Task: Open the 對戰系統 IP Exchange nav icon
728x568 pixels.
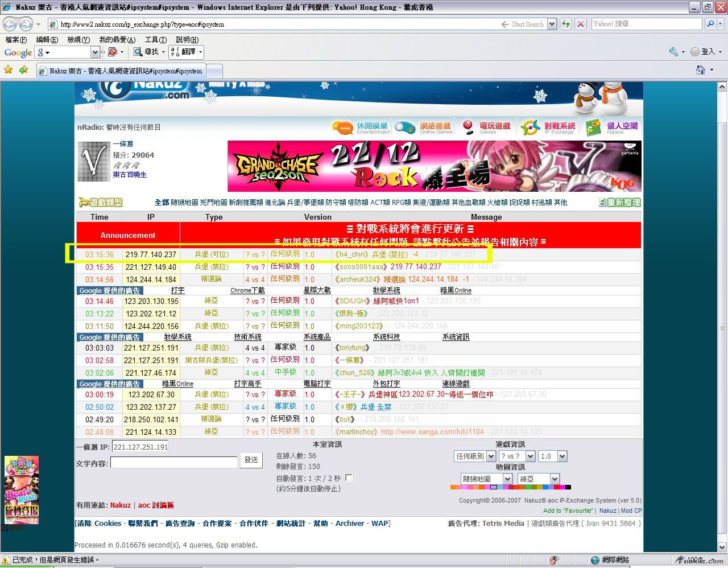Action: pos(548,127)
